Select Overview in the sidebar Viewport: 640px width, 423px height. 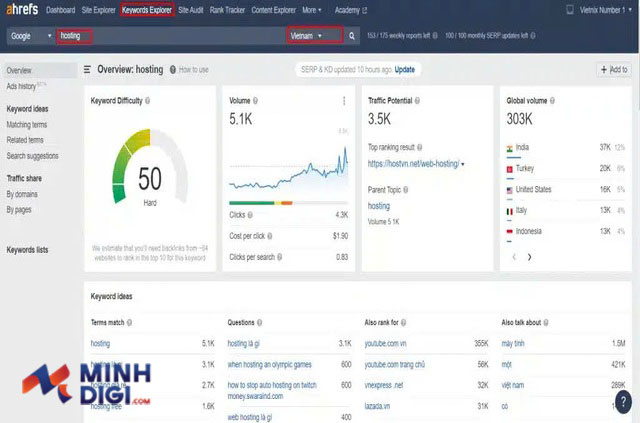pos(40,70)
